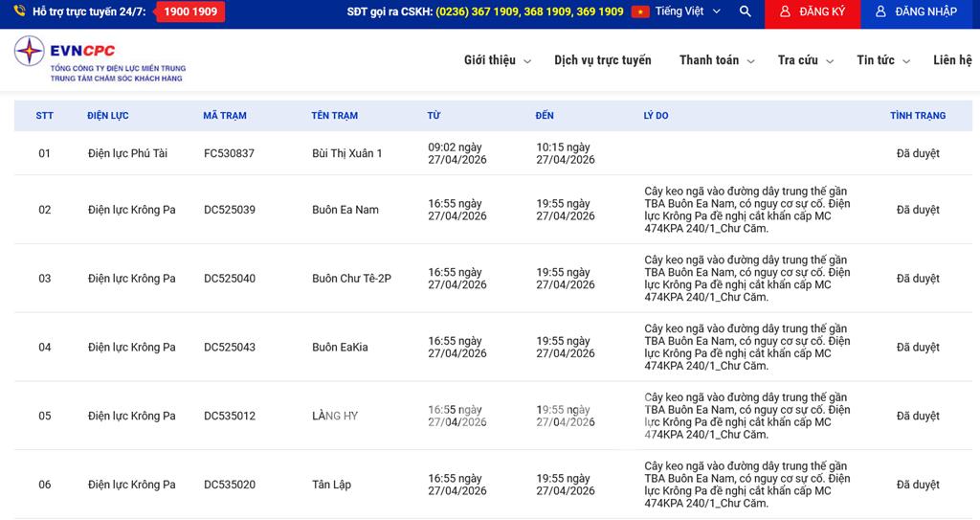Click the Tân Lập station name
Screen dimensions: 980x520
[x=331, y=485]
